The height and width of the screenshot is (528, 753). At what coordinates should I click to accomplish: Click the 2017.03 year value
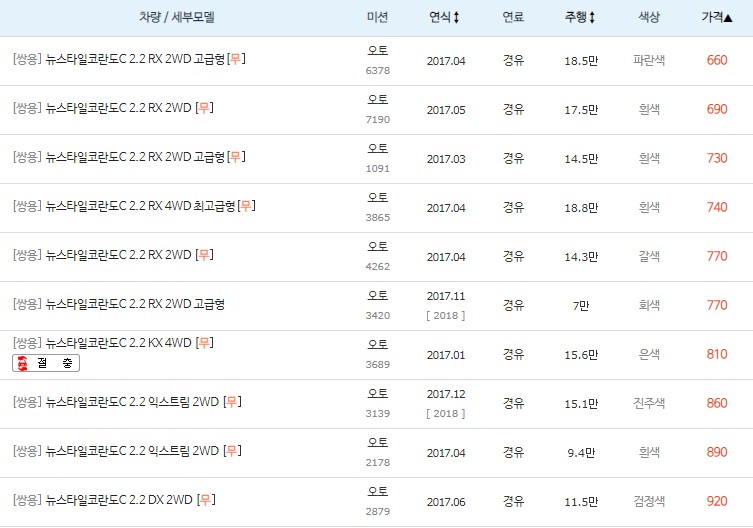tap(446, 159)
